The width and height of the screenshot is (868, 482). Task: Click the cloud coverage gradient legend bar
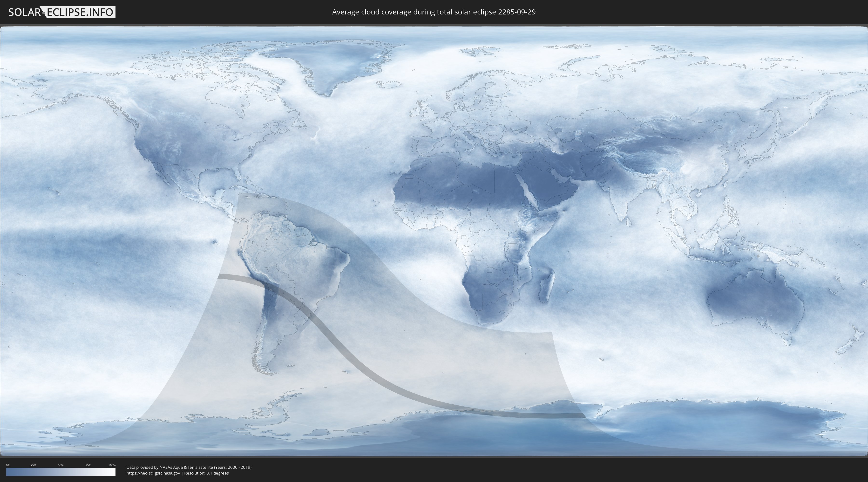tap(61, 472)
